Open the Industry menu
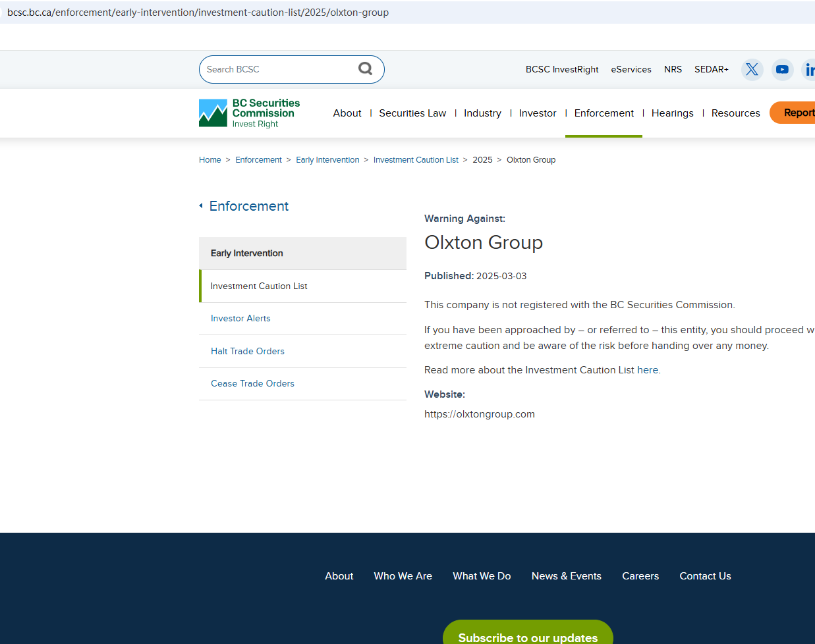The image size is (815, 644). [x=482, y=113]
